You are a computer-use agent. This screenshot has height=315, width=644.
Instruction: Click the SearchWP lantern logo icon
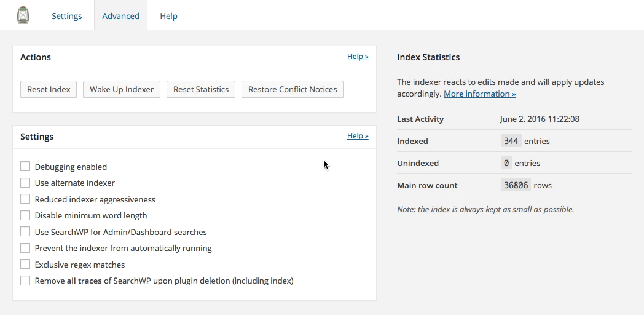coord(23,15)
